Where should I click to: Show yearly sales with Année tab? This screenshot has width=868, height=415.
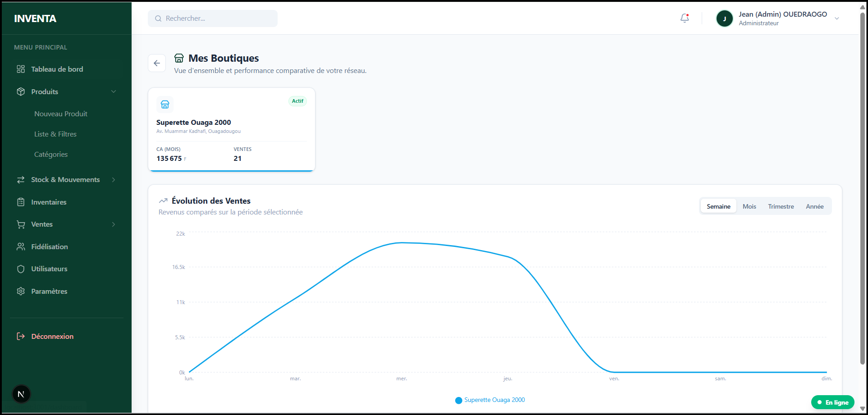[x=814, y=206]
